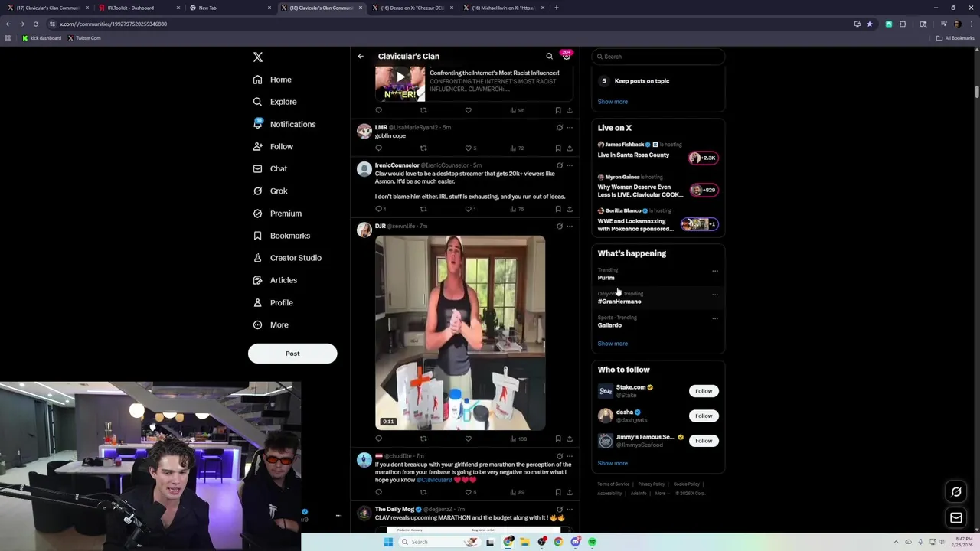Open Home in the X sidebar
This screenshot has width=980, height=551.
click(272, 80)
